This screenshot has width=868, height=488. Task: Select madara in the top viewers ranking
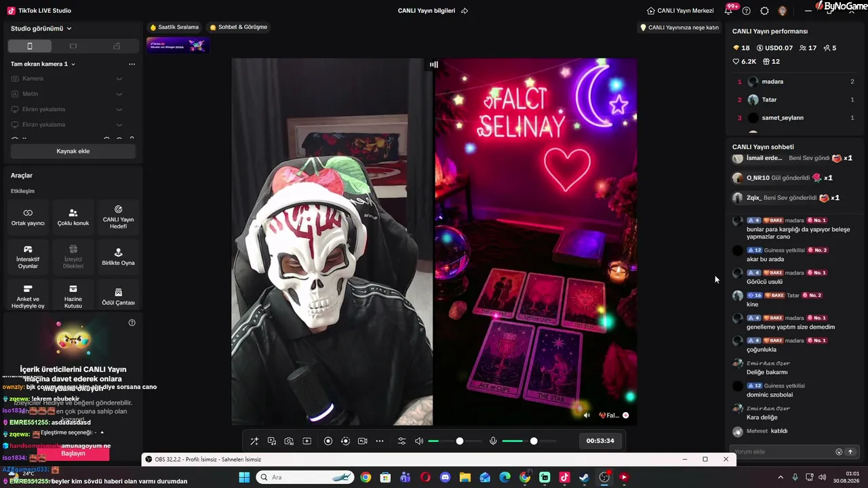(x=796, y=81)
